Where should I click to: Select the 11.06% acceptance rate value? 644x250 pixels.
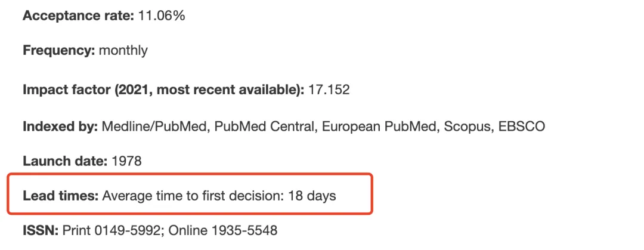click(162, 16)
